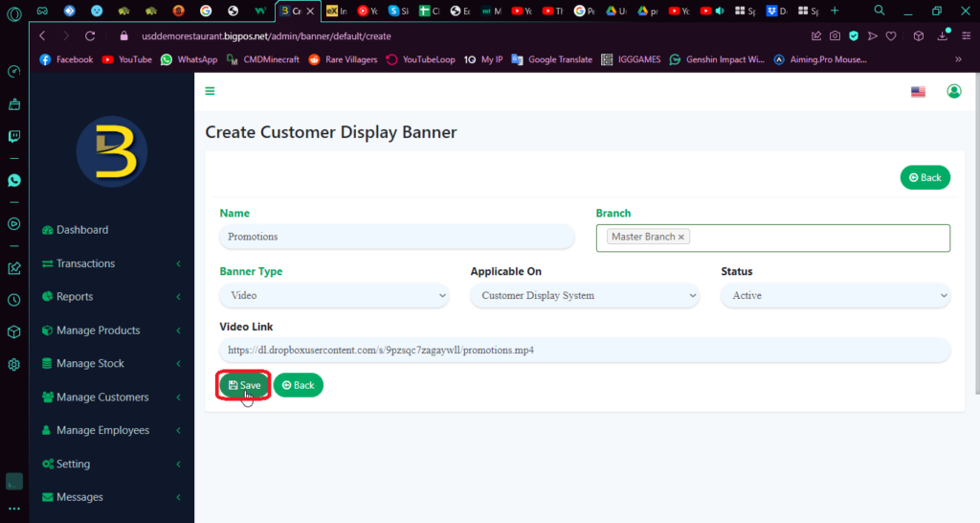The width and height of the screenshot is (980, 523).
Task: Open the browser downloads icon
Action: pos(943,36)
